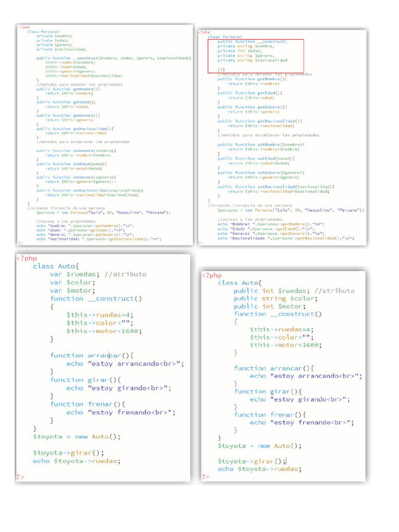Click "private string $nacionalidad" in promoted constructor
Image resolution: width=399 pixels, height=532 pixels.
(252, 60)
